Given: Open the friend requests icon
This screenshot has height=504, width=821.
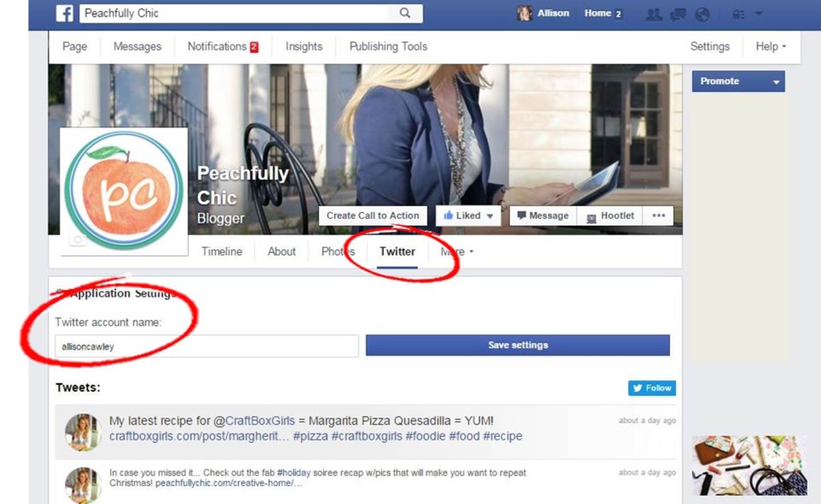Looking at the screenshot, I should click(653, 14).
